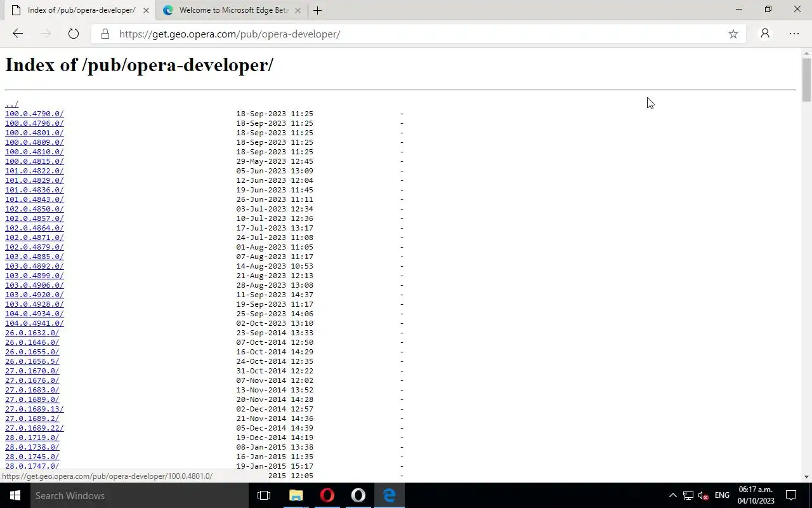Open Task View on the taskbar
Image resolution: width=812 pixels, height=508 pixels.
click(264, 495)
